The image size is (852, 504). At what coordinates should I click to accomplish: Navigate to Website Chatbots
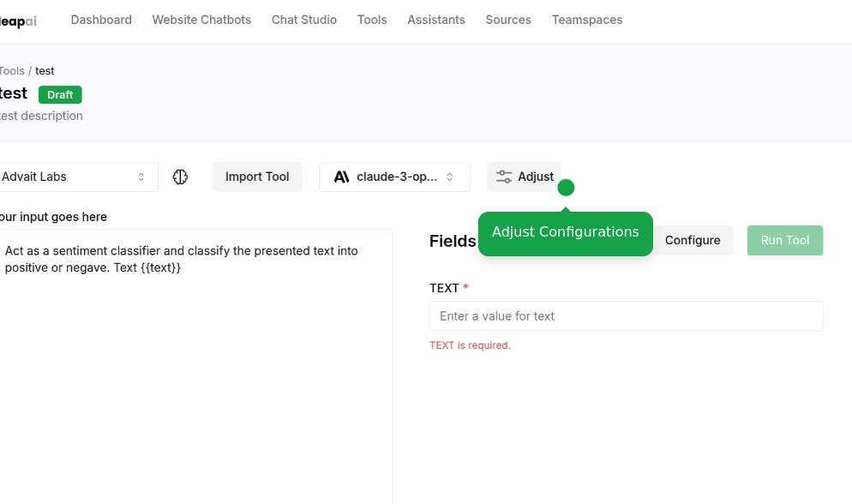point(201,19)
